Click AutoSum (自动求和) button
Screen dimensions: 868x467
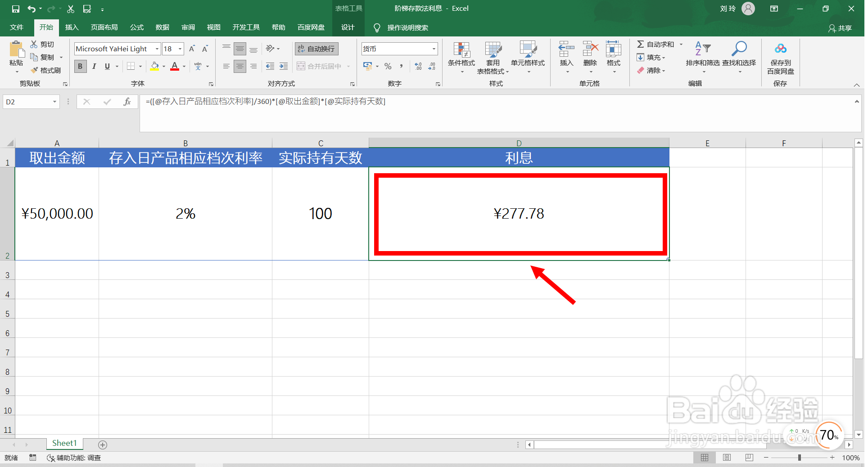click(x=656, y=44)
